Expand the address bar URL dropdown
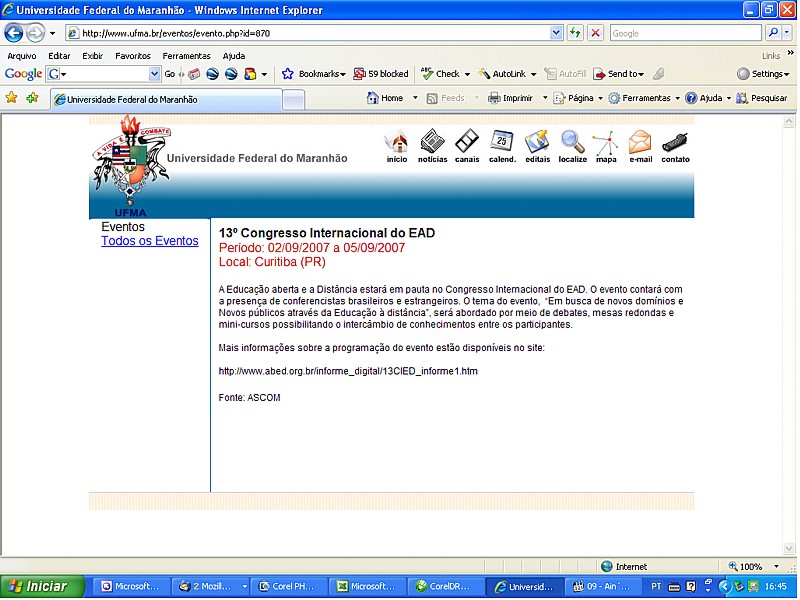This screenshot has height=600, width=800. (x=557, y=33)
